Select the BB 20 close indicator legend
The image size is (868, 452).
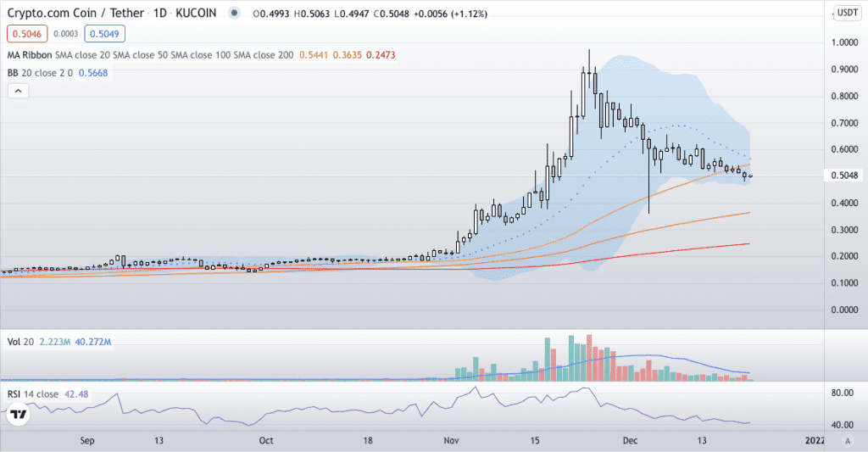[41, 73]
